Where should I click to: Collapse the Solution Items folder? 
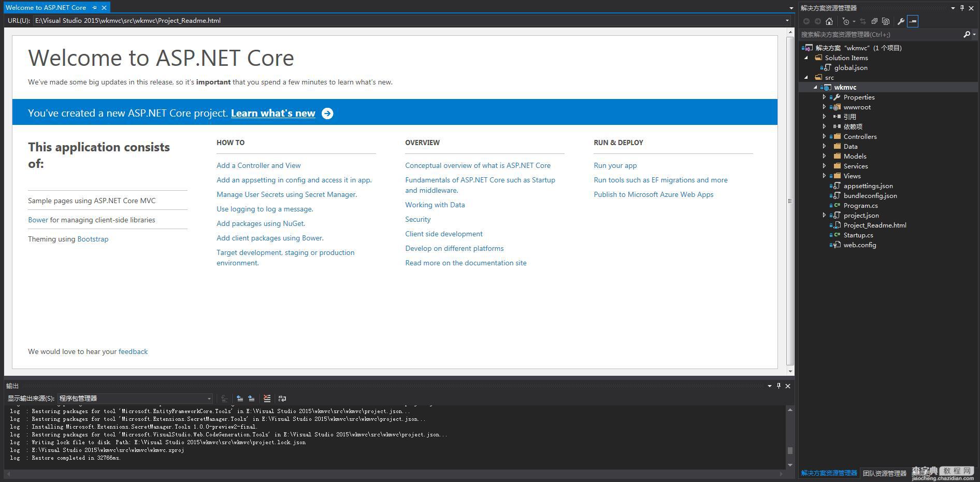pos(805,58)
